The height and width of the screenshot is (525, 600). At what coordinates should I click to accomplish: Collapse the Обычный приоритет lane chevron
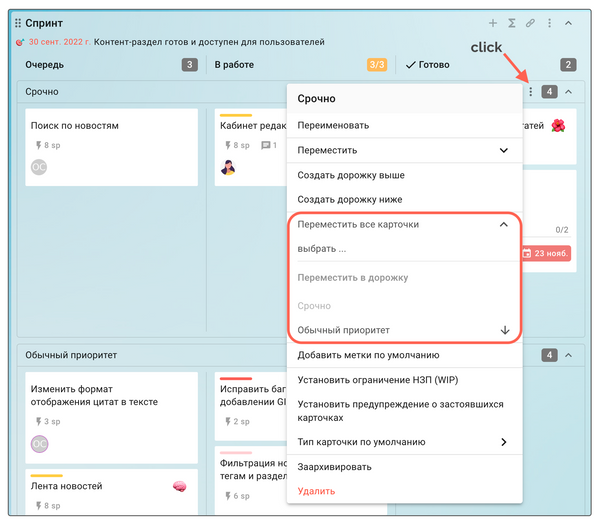pyautogui.click(x=569, y=355)
